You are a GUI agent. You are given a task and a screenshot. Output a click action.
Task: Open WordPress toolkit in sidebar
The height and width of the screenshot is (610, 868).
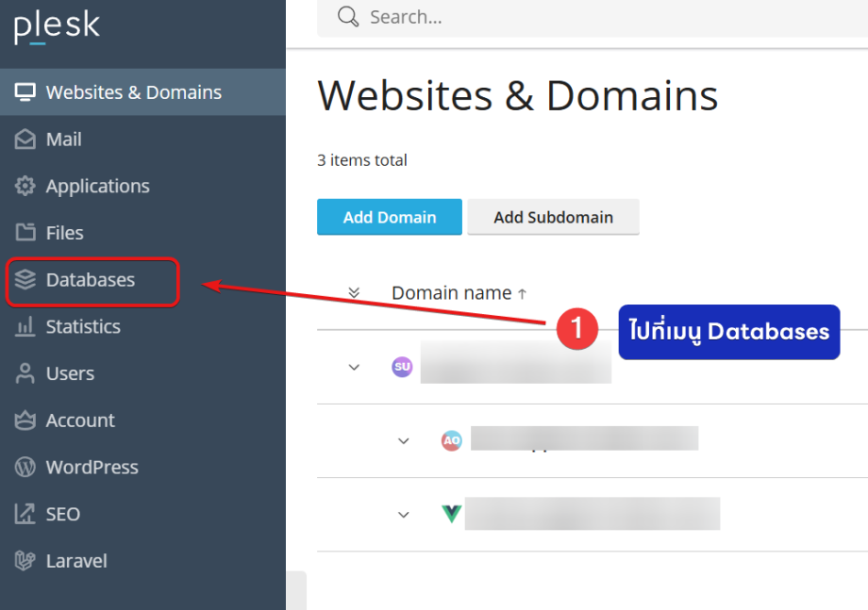[x=142, y=468]
